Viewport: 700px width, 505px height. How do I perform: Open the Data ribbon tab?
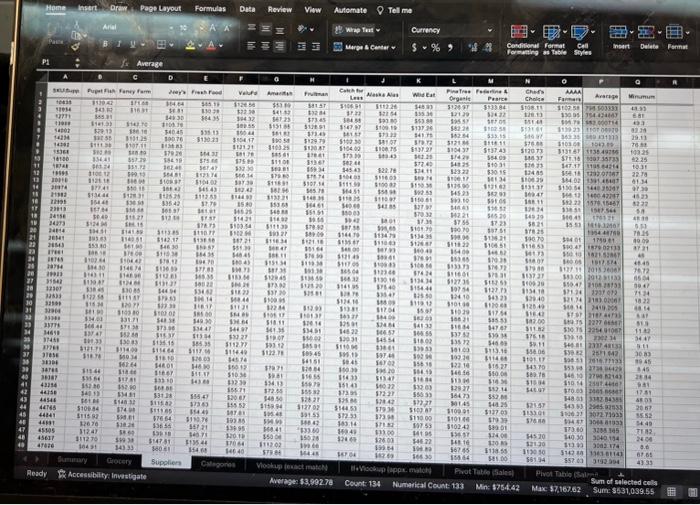pyautogui.click(x=247, y=9)
